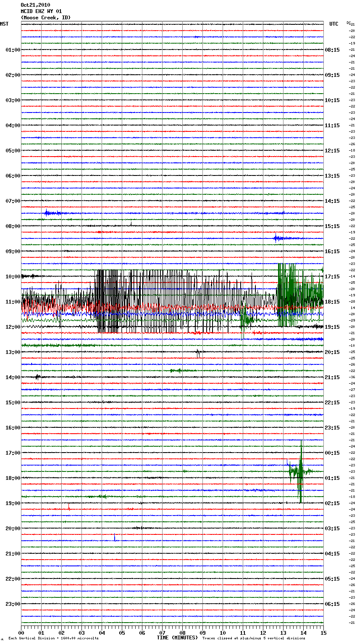Screen dimensions: 357x644
Task: Select the 23:00 MST time label
Action: click(13, 604)
